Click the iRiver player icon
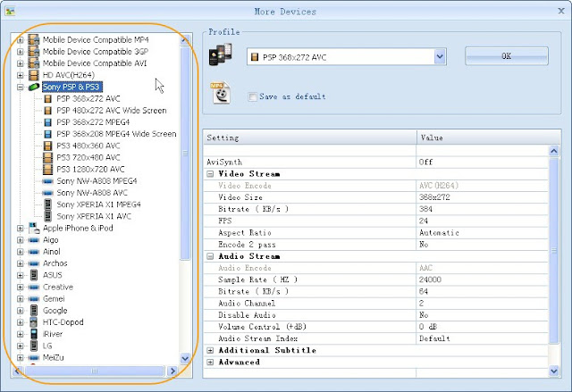 (34, 334)
